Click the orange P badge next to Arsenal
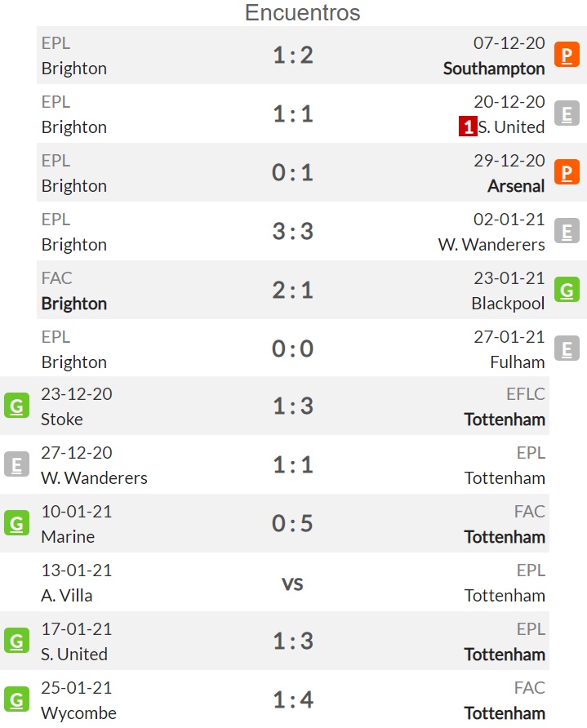Viewport: 587px width, 728px height. pyautogui.click(x=567, y=172)
